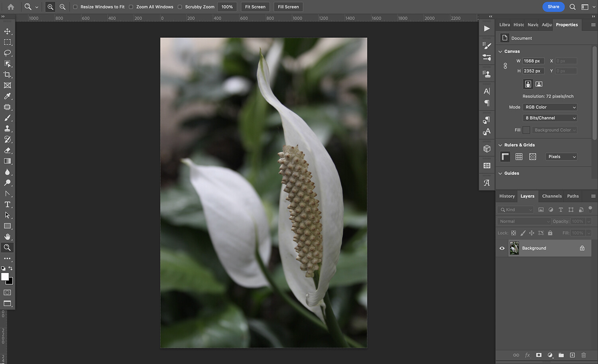Enable the Scrubby Zoom checkbox
Viewport: 598px width, 364px height.
pos(180,7)
